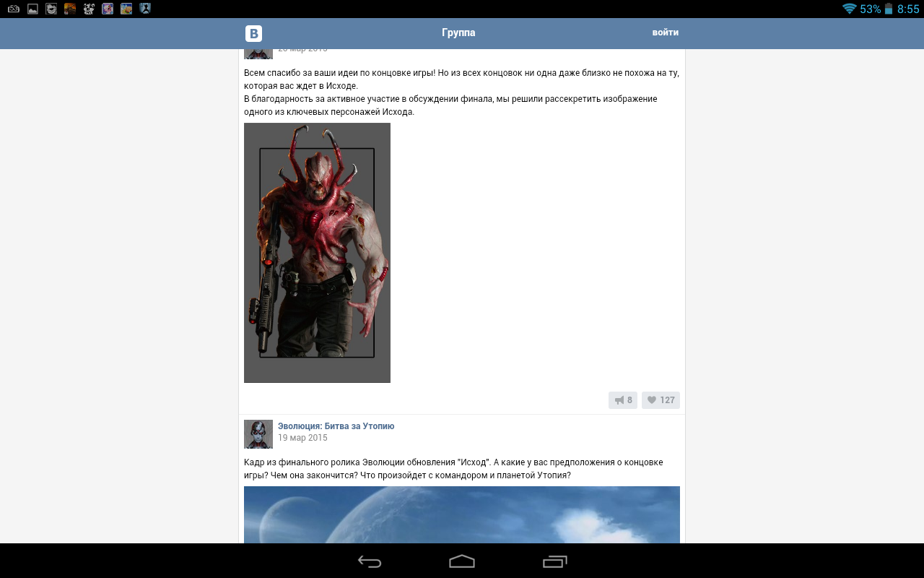Open the mutant soldier character image

(x=317, y=252)
